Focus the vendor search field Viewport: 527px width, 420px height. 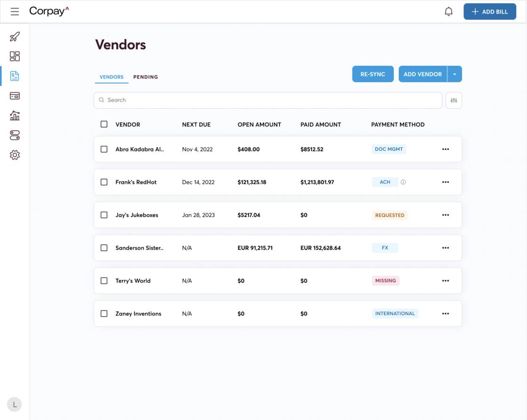coord(268,100)
